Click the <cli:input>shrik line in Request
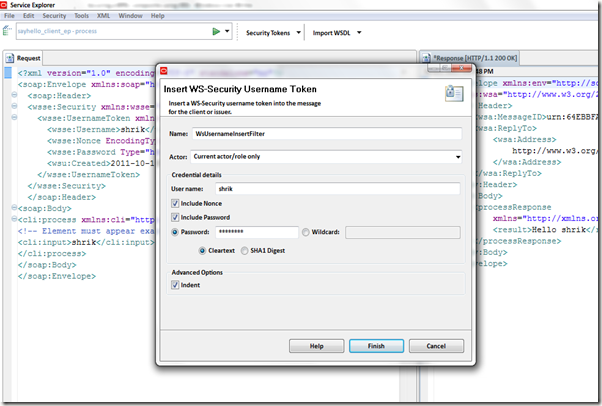The width and height of the screenshot is (602, 406). [x=86, y=242]
